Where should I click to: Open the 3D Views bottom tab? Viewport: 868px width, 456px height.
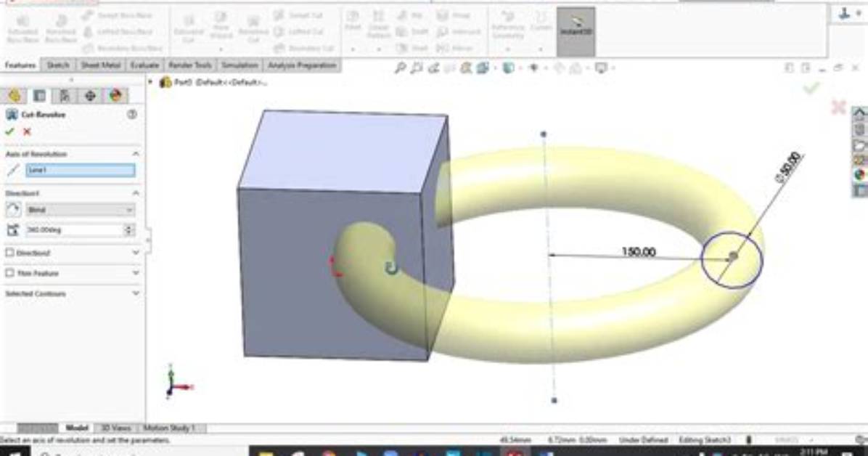[x=115, y=428]
